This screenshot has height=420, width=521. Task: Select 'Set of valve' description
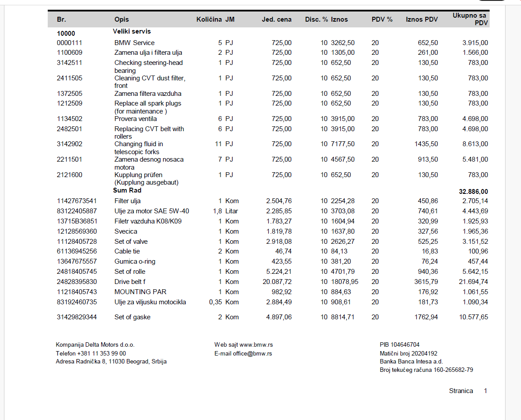(x=131, y=242)
